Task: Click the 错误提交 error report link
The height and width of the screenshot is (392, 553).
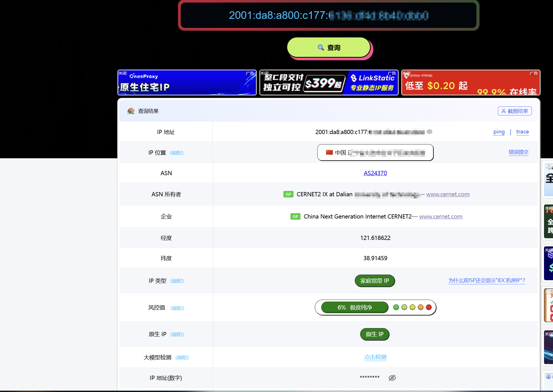Action: 519,152
